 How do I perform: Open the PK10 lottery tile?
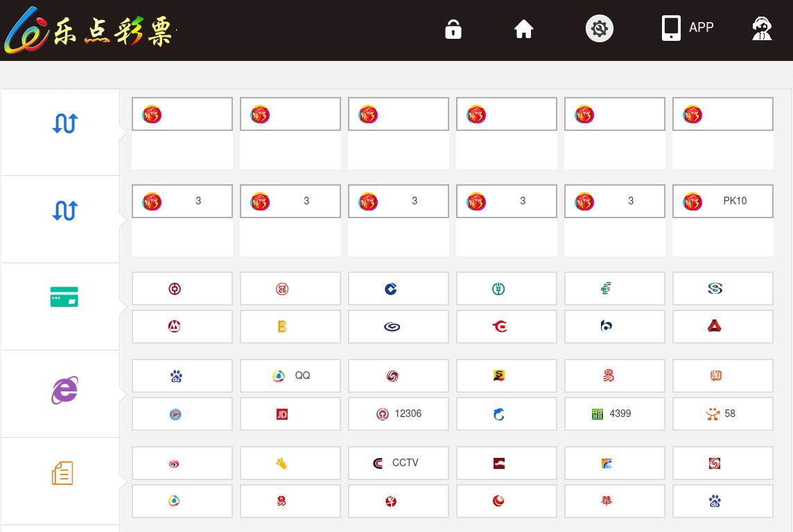point(723,201)
